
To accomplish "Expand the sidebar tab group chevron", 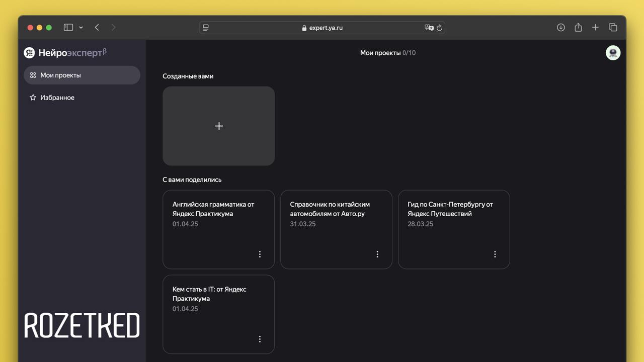I will 81,28.
